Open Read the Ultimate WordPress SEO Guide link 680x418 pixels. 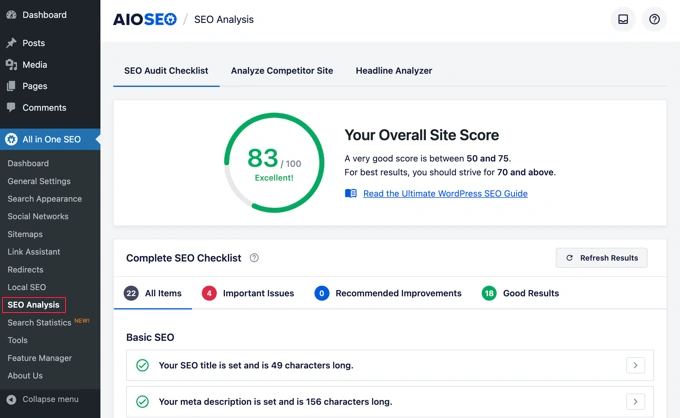tap(445, 193)
